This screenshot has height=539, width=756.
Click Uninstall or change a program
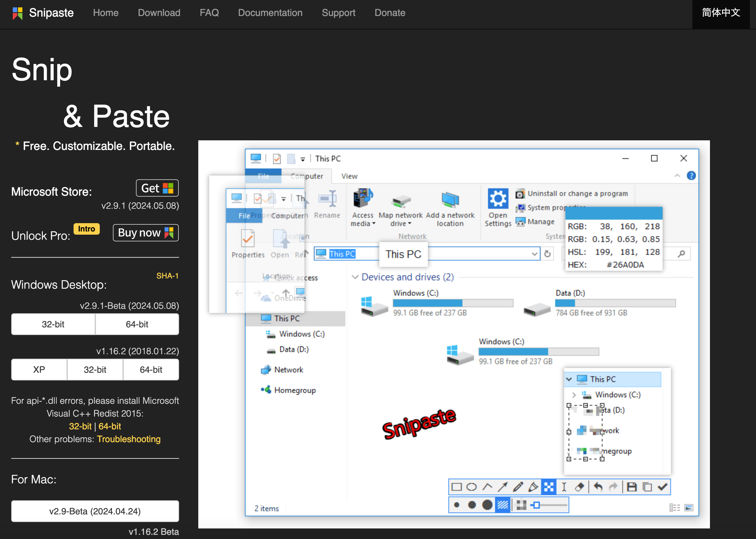click(572, 193)
